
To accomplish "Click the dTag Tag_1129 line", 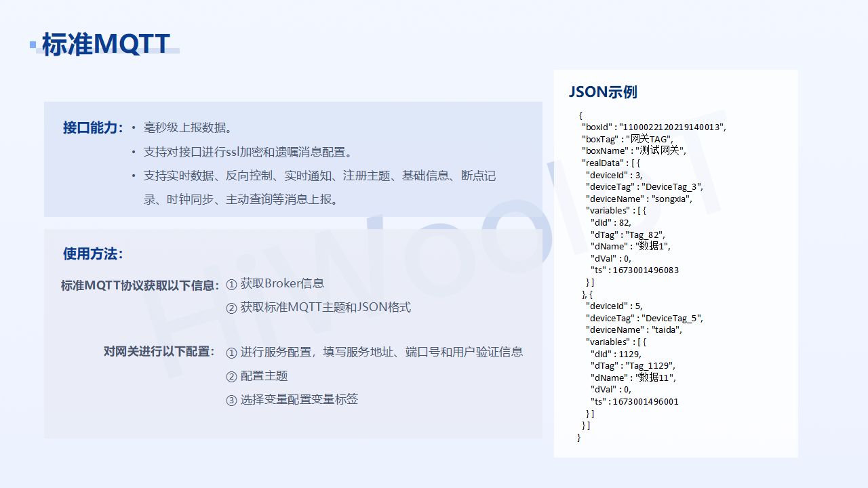I will [x=633, y=366].
